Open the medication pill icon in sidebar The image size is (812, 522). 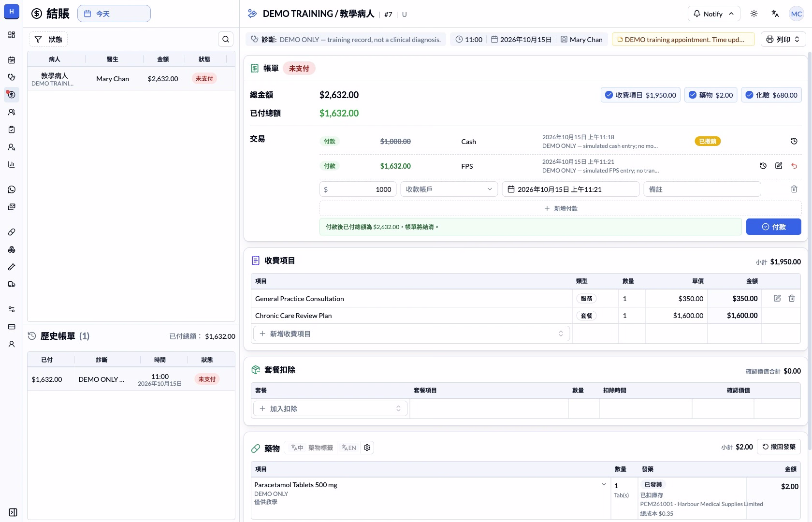click(12, 232)
